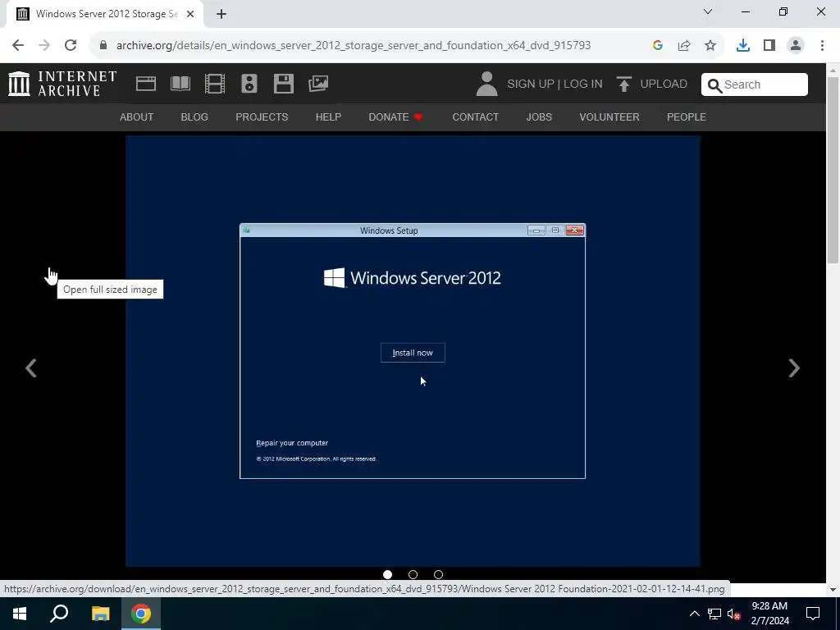
Task: Show previous image with left chevron
Action: [31, 368]
